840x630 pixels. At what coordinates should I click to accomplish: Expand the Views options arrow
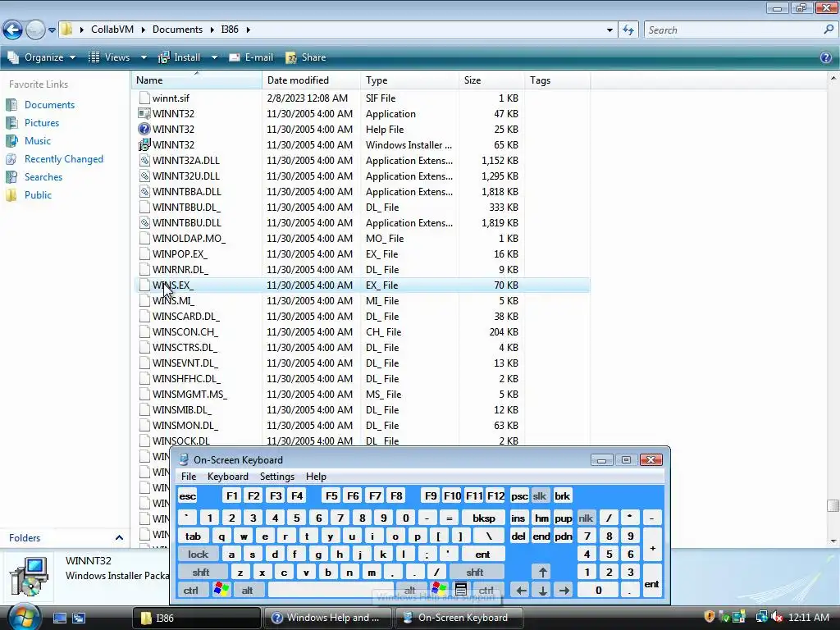[144, 57]
